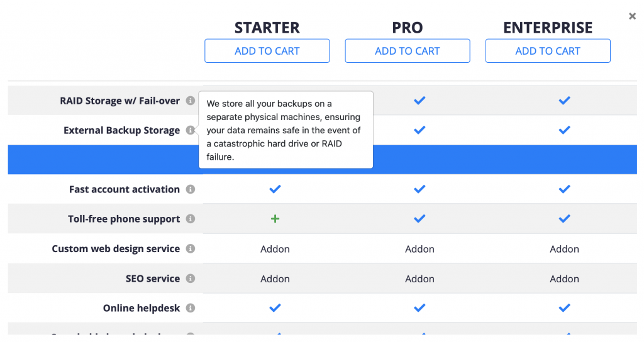Click Pro Addon for Custom web design
Screen dimensions: 644x342
click(419, 249)
